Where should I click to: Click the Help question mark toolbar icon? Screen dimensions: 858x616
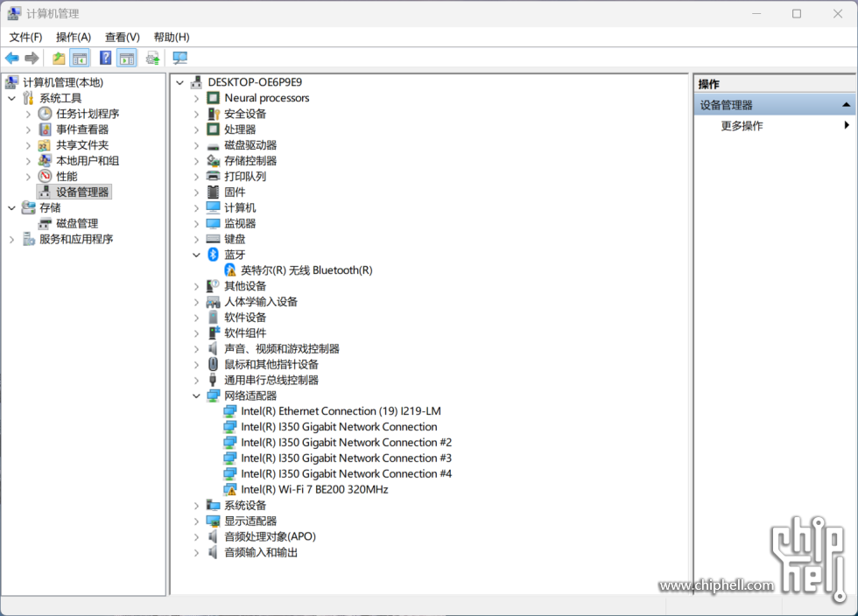coord(105,59)
